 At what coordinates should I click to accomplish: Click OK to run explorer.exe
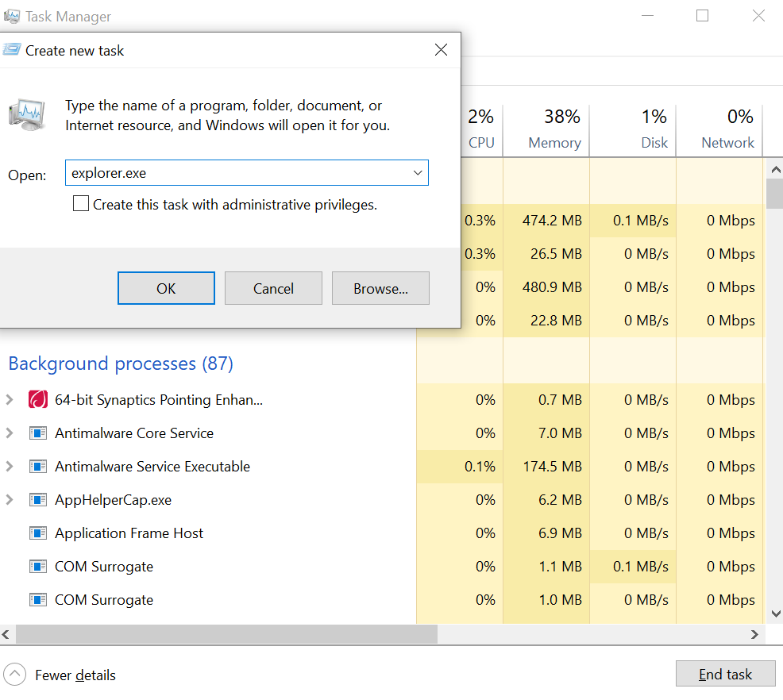(166, 288)
